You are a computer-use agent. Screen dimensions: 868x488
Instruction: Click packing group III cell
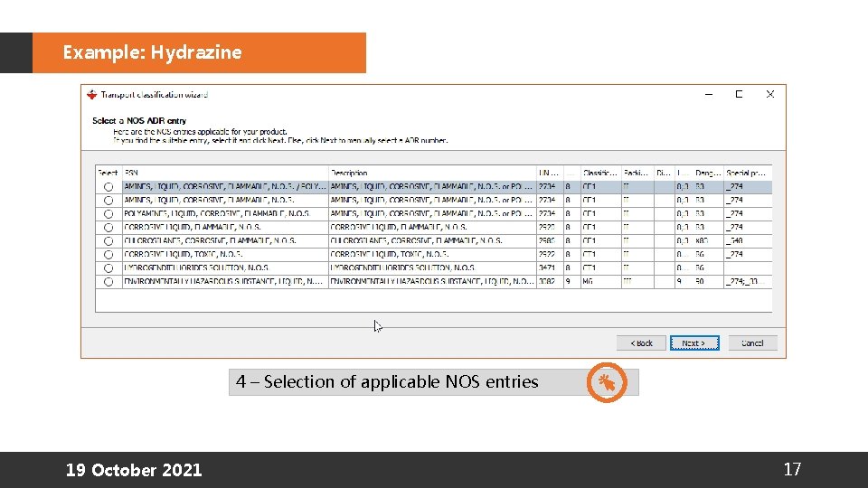click(x=637, y=281)
